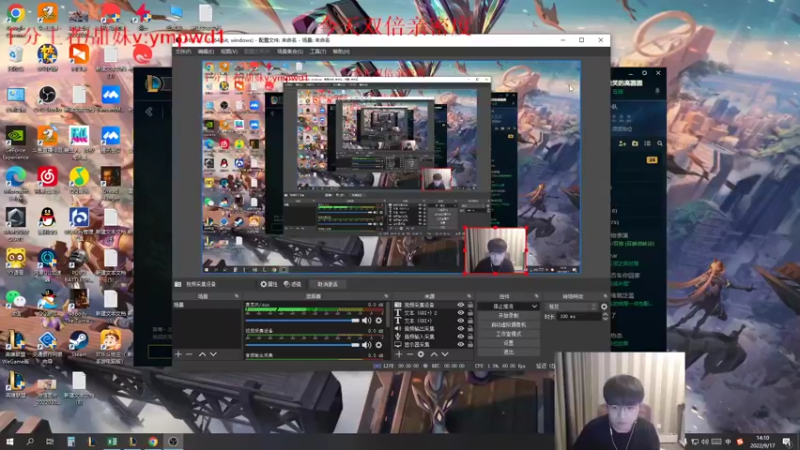Click 开始录制 to start recording
The image size is (800, 450).
pos(509,316)
